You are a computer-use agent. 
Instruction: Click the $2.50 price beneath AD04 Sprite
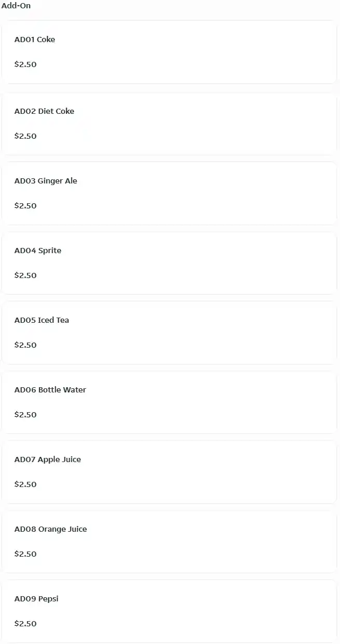(x=25, y=275)
